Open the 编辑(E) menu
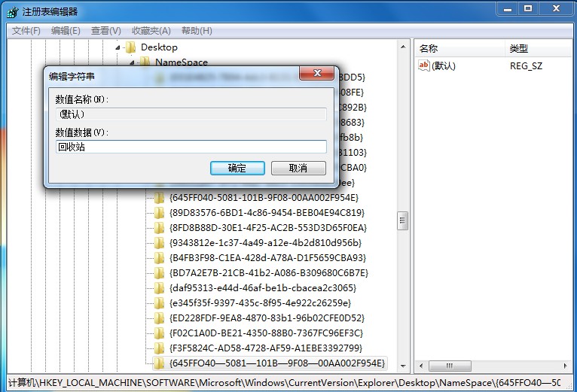The width and height of the screenshot is (577, 392). pyautogui.click(x=66, y=31)
